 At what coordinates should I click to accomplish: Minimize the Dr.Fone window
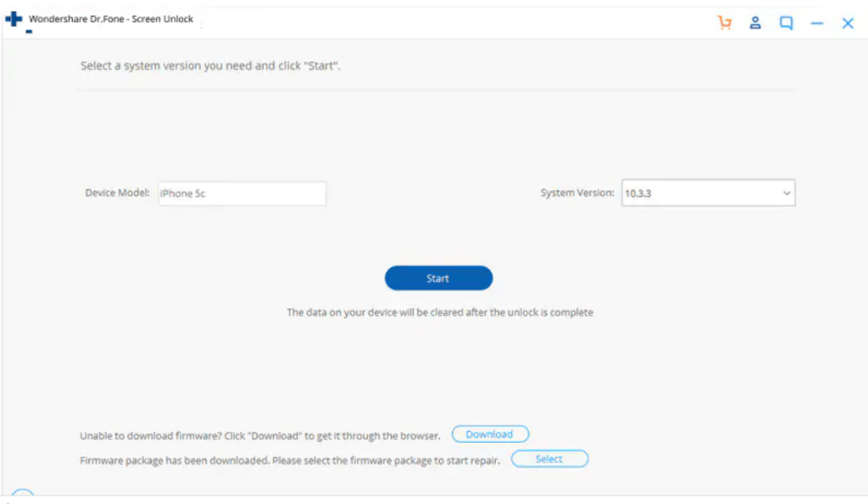pos(817,24)
